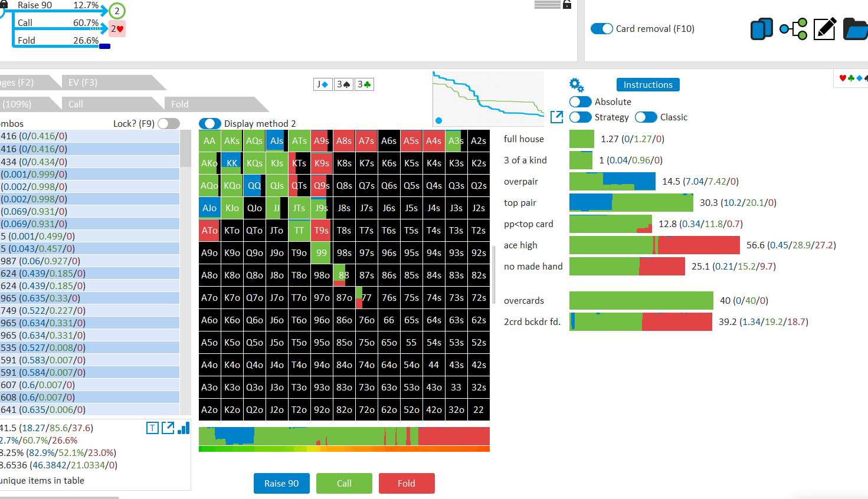Image resolution: width=868 pixels, height=499 pixels.
Task: Click the 'pp<top card' label
Action: tap(528, 224)
